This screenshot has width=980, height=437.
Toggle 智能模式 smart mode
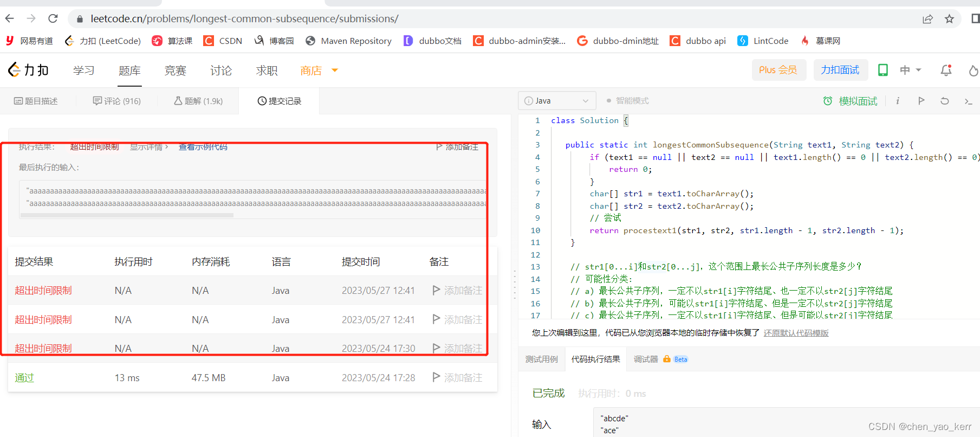(x=627, y=101)
